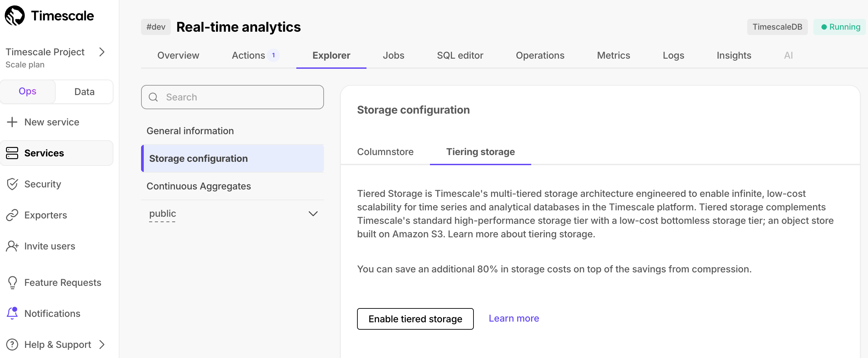Switch to Data mode
Screen dimensions: 868x358
coord(84,91)
